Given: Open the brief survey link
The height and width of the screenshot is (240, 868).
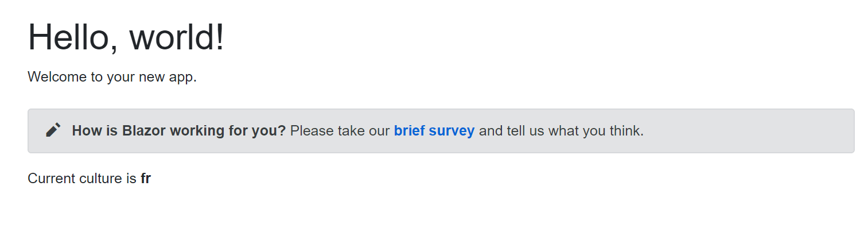Looking at the screenshot, I should 434,131.
